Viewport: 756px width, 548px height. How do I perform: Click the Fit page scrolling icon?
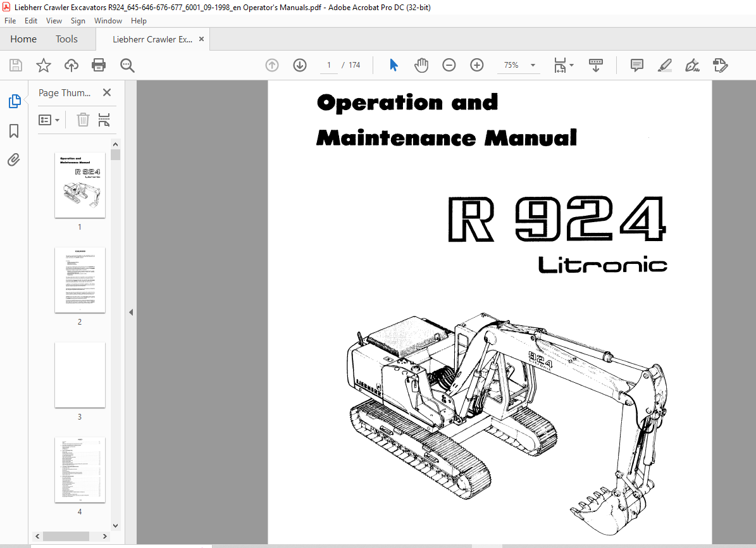[561, 65]
